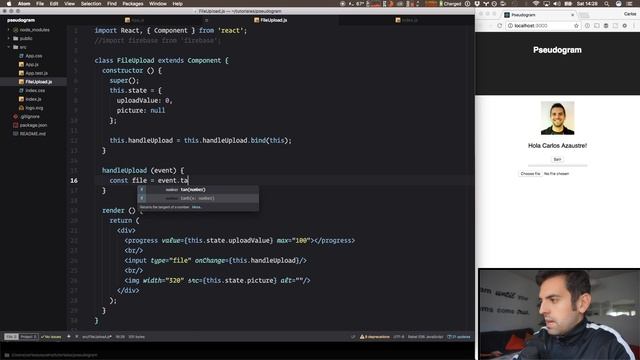
Task: Open the Help menu
Action: point(178,4)
